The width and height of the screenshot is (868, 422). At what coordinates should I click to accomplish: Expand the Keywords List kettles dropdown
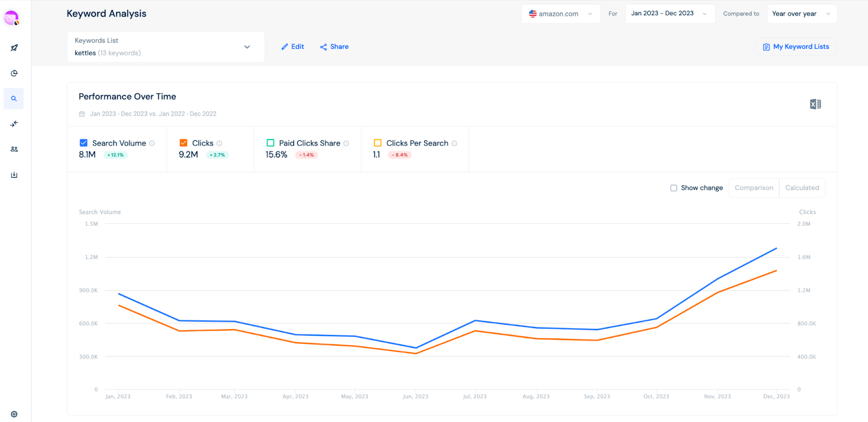pos(166,47)
